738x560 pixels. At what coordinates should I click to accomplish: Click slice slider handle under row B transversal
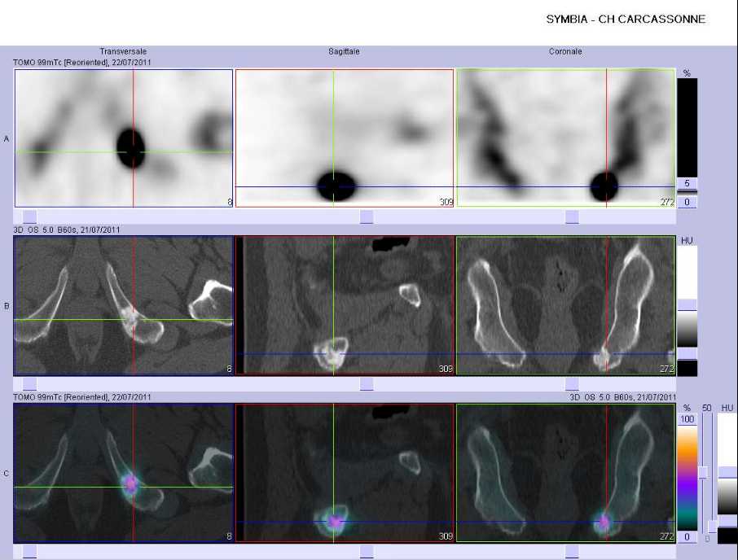[x=29, y=383]
